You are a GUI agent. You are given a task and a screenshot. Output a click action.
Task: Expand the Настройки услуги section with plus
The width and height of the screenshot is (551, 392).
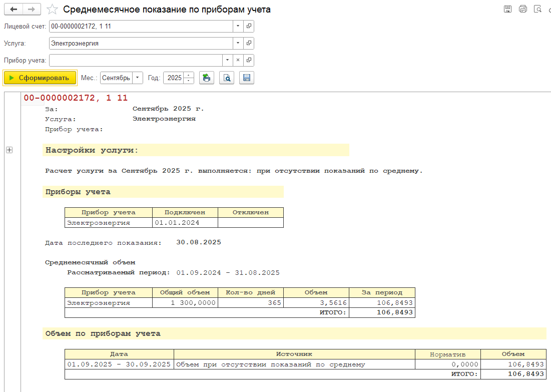pyautogui.click(x=9, y=150)
